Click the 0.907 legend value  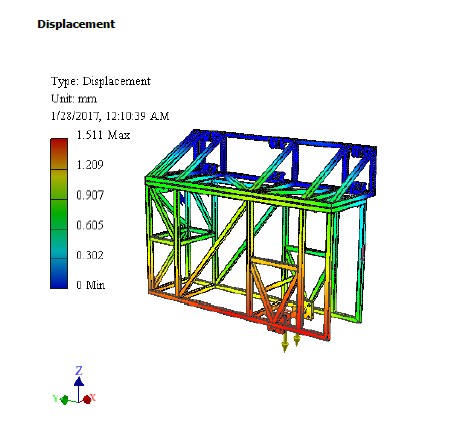(x=90, y=195)
